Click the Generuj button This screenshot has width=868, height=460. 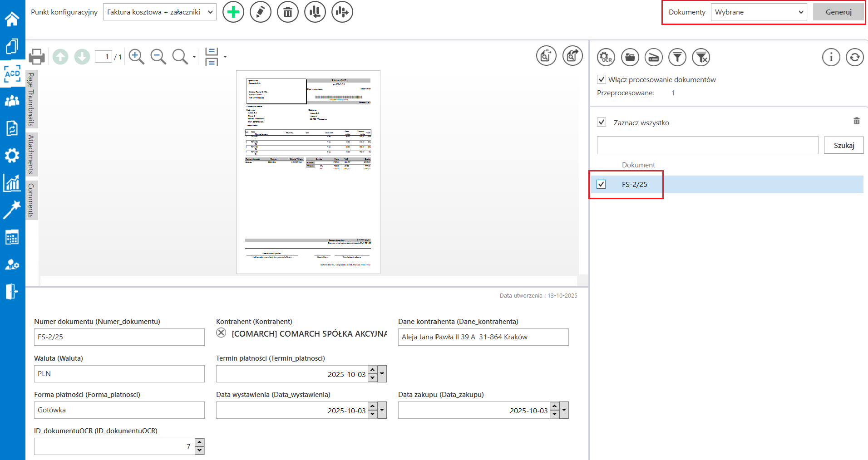coord(838,12)
